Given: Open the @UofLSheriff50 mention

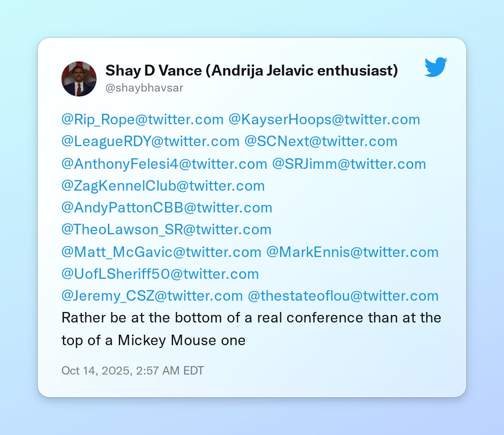Looking at the screenshot, I should click(160, 274).
